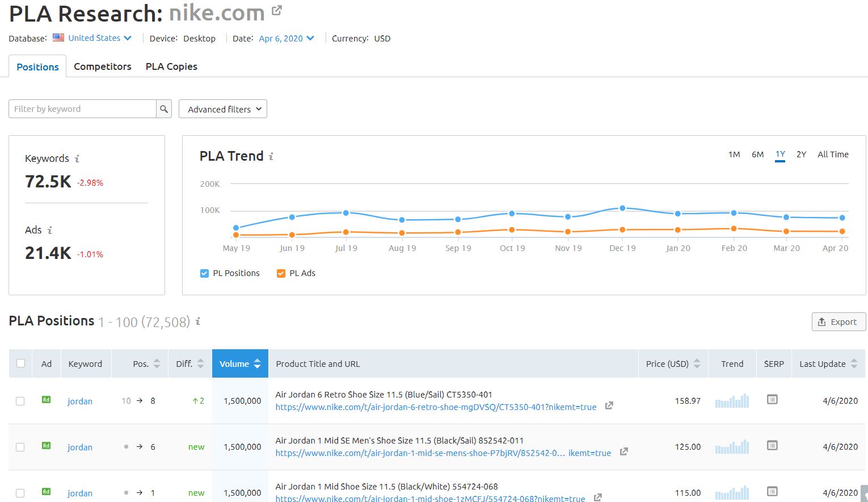View SERP snapshot for Air Jordan 6 Retro row
868x502 pixels.
coord(772,400)
